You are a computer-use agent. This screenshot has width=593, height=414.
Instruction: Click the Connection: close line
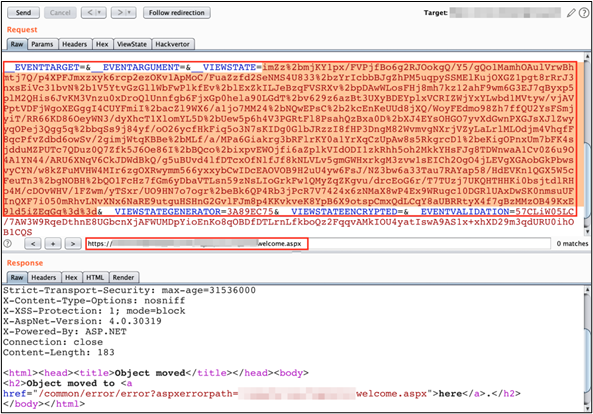coord(53,342)
